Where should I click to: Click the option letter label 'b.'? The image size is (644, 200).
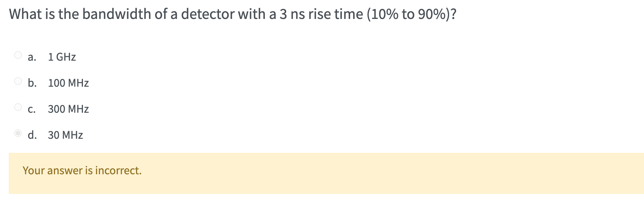coord(33,83)
